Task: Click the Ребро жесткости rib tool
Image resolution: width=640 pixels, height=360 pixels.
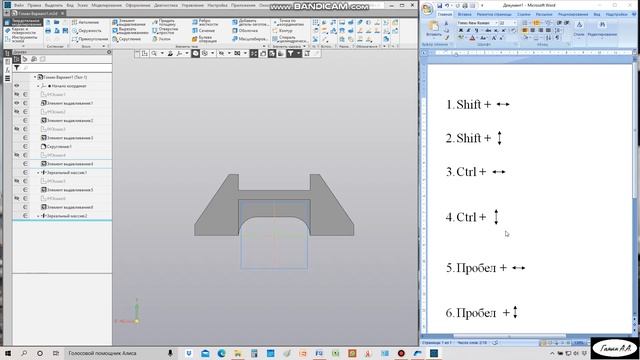Action: 205,22
